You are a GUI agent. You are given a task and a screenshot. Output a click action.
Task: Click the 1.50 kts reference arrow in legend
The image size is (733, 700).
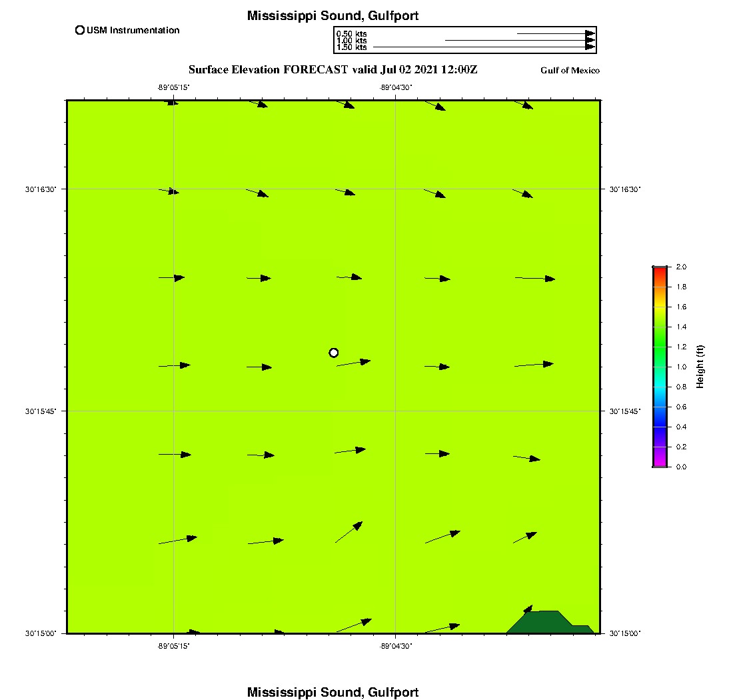(x=484, y=47)
